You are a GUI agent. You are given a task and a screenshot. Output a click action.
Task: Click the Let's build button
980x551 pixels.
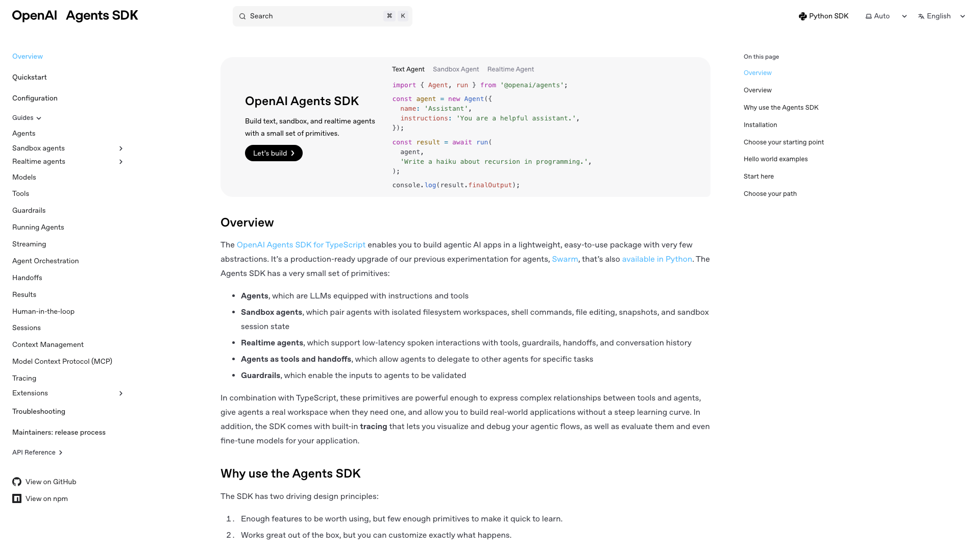tap(274, 153)
